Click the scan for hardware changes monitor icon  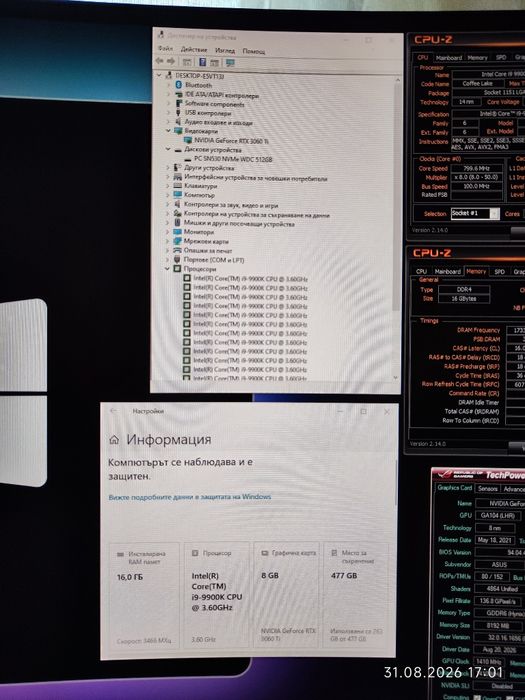click(x=230, y=63)
